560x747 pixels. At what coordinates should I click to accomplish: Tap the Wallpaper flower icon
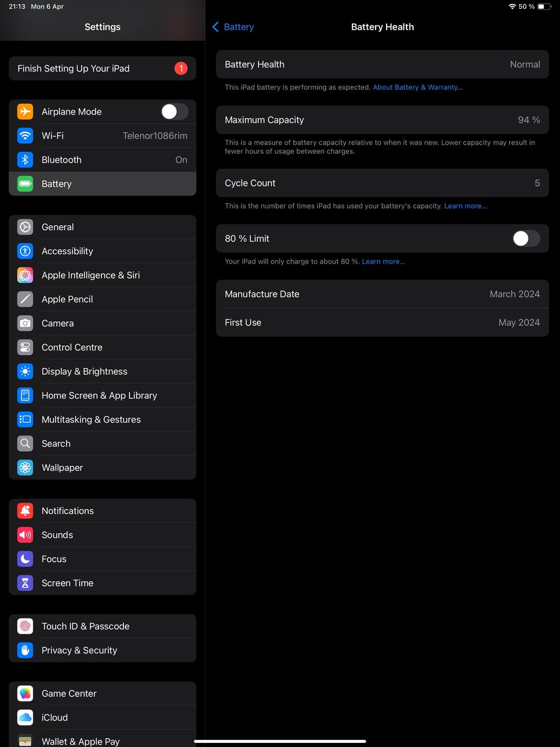tap(25, 468)
